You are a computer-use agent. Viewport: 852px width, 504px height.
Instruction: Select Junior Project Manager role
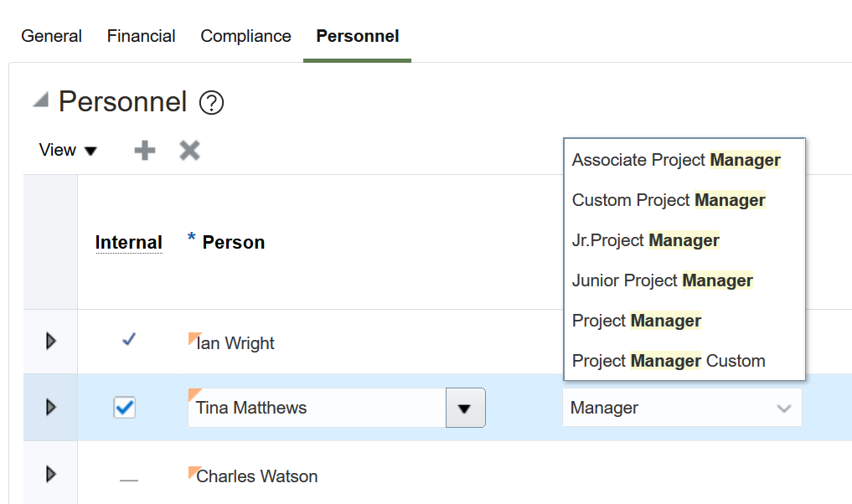662,280
